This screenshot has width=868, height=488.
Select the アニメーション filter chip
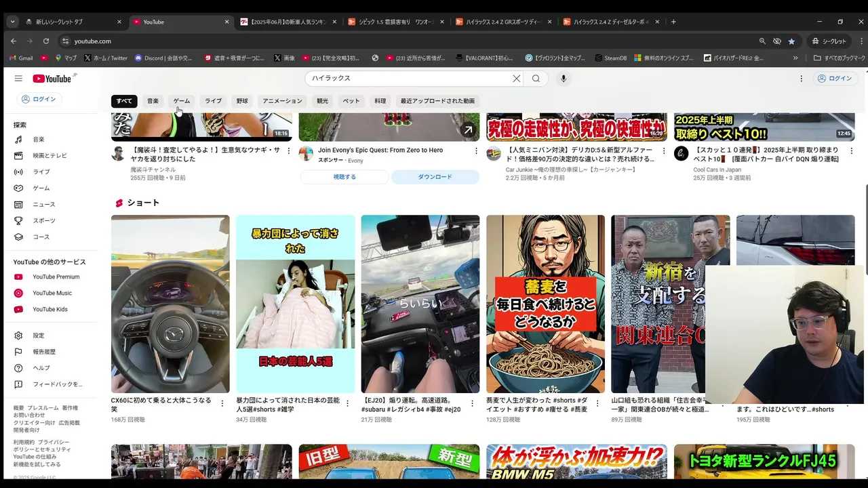pyautogui.click(x=282, y=101)
